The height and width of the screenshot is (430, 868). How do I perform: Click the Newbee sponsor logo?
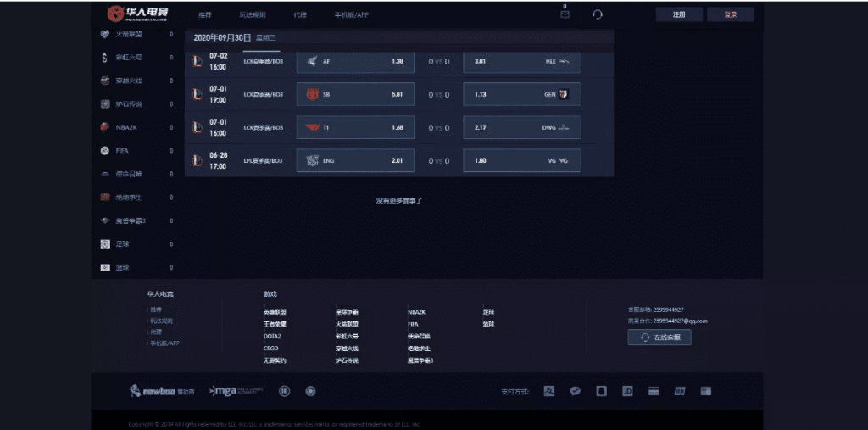[162, 391]
